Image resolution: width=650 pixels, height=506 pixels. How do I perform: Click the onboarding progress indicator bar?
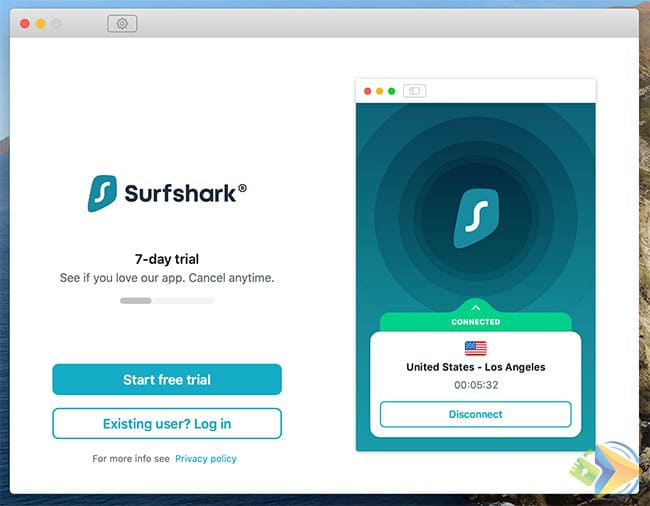coord(167,301)
